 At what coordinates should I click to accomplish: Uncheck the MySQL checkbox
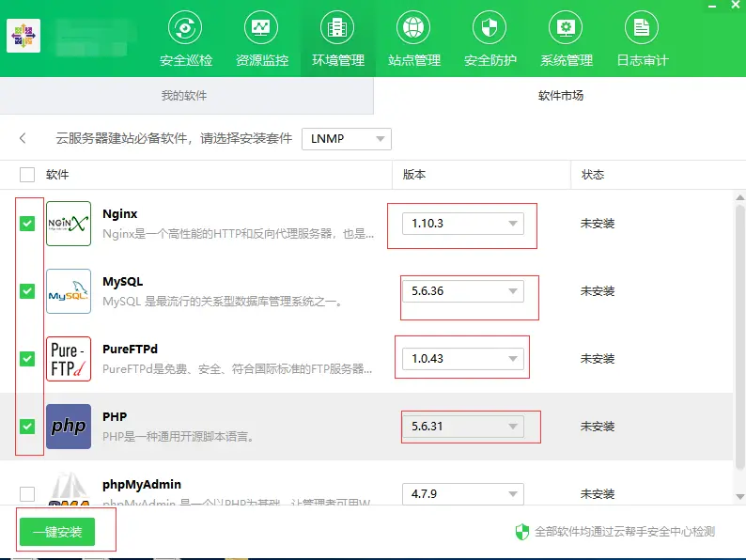[x=27, y=290]
